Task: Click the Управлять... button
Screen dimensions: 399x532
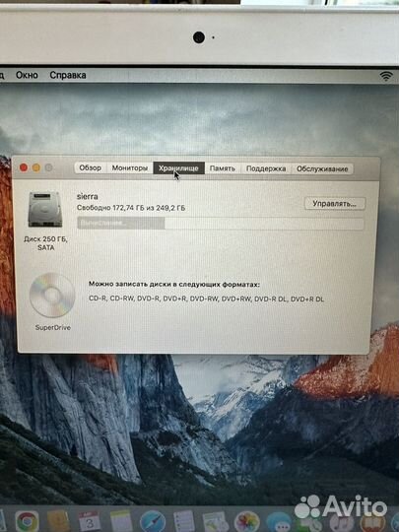Action: click(335, 204)
